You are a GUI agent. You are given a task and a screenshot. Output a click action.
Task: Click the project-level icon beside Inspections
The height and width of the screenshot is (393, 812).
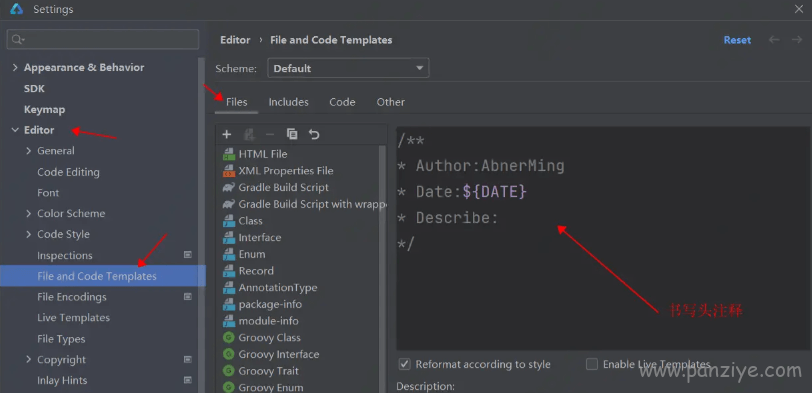(188, 255)
